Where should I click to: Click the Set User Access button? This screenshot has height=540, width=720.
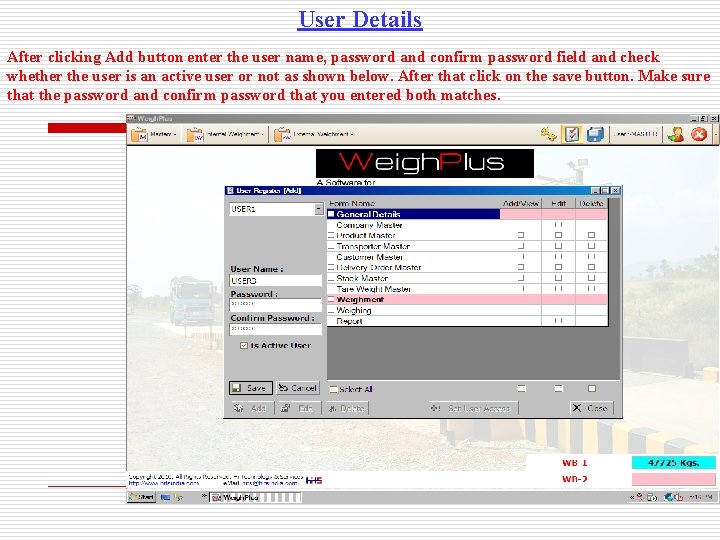click(473, 408)
